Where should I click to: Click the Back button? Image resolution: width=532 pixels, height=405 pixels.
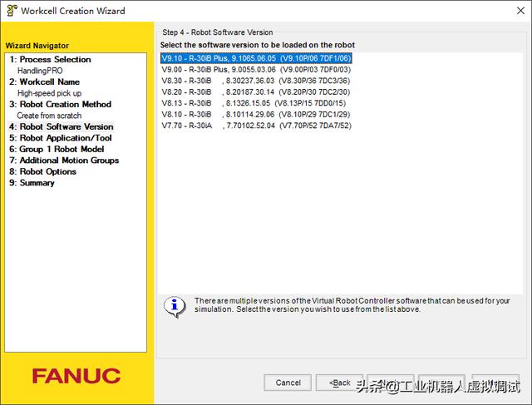pos(340,383)
